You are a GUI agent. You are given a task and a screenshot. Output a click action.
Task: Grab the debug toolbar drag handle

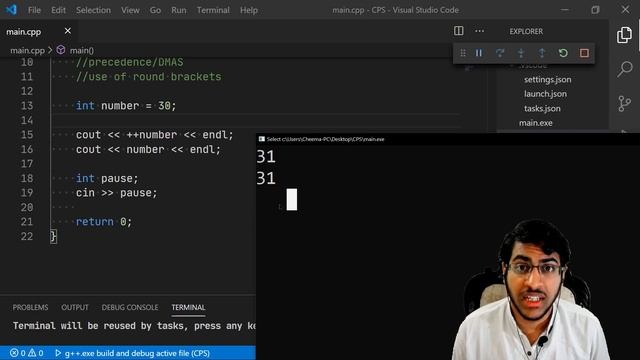coord(463,53)
